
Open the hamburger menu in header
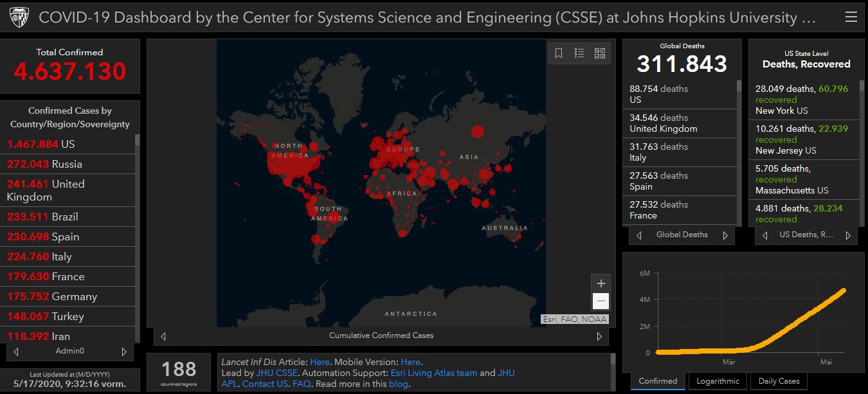point(851,18)
